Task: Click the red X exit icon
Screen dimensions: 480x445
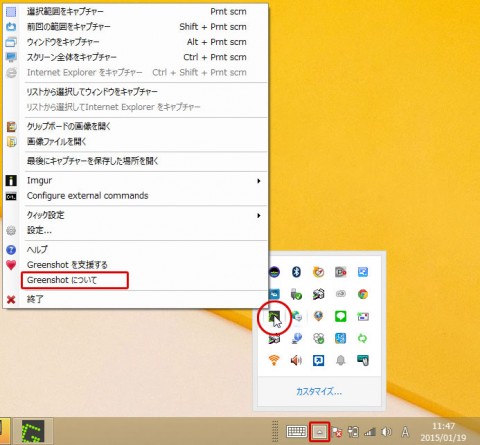Action: (x=11, y=299)
